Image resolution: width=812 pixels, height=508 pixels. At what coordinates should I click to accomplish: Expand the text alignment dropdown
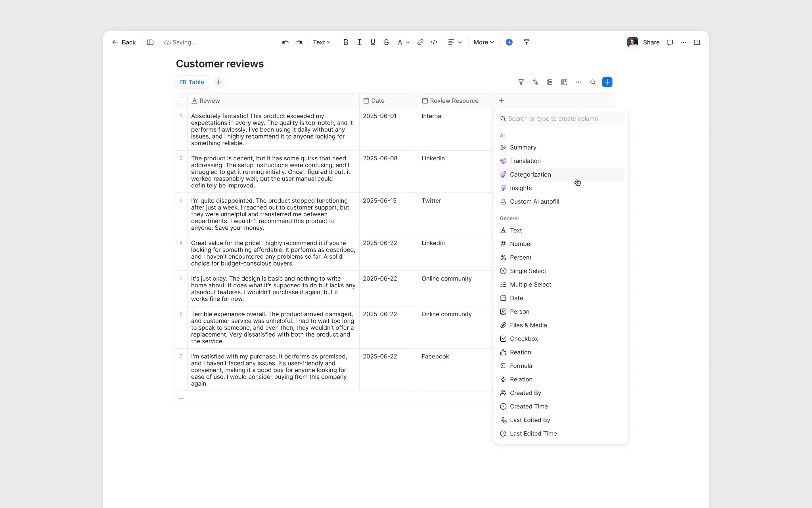(x=455, y=42)
